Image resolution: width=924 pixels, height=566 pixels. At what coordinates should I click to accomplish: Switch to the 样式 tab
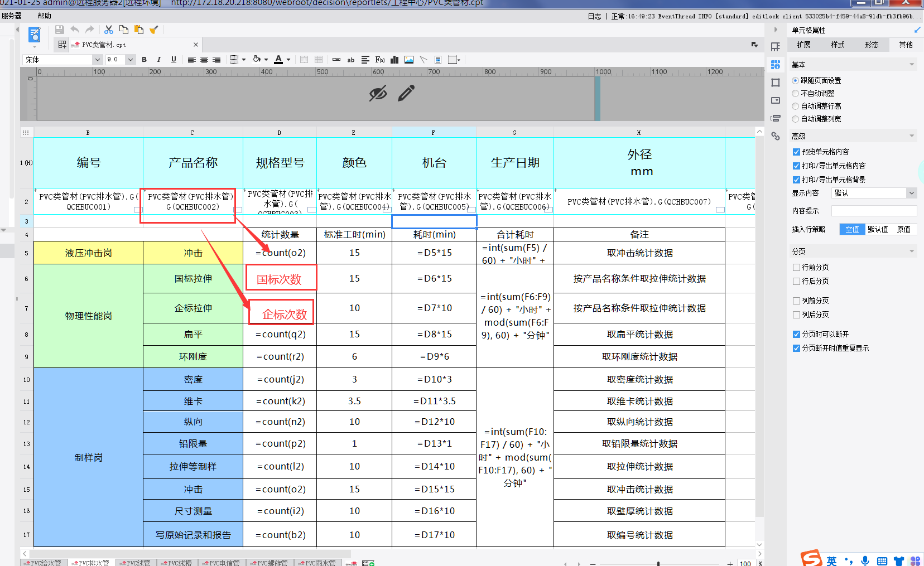(838, 45)
